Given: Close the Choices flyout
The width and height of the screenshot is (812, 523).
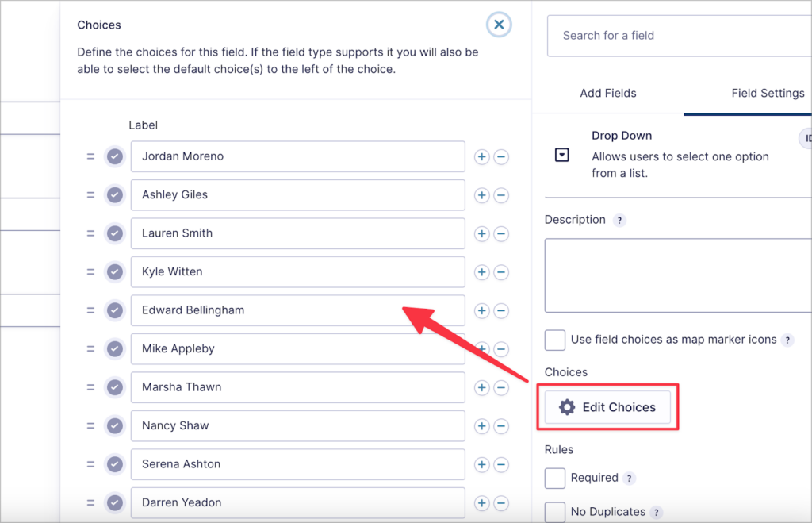Looking at the screenshot, I should pos(499,25).
